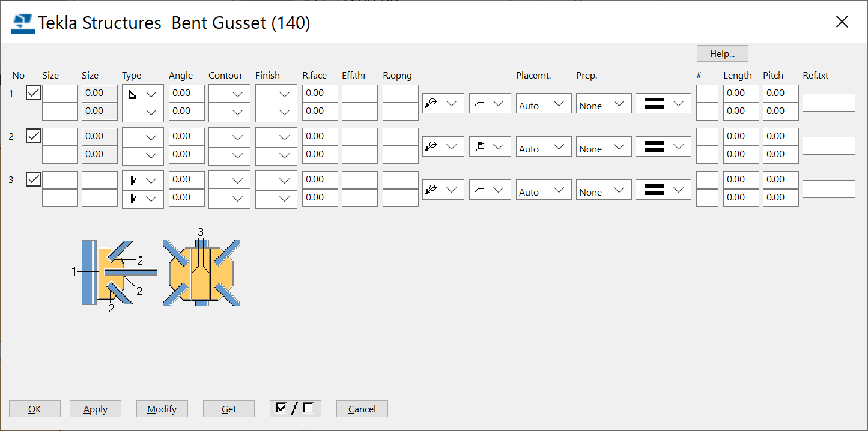
Task: Click the Tekla Structures logo in the title bar
Action: click(x=22, y=22)
